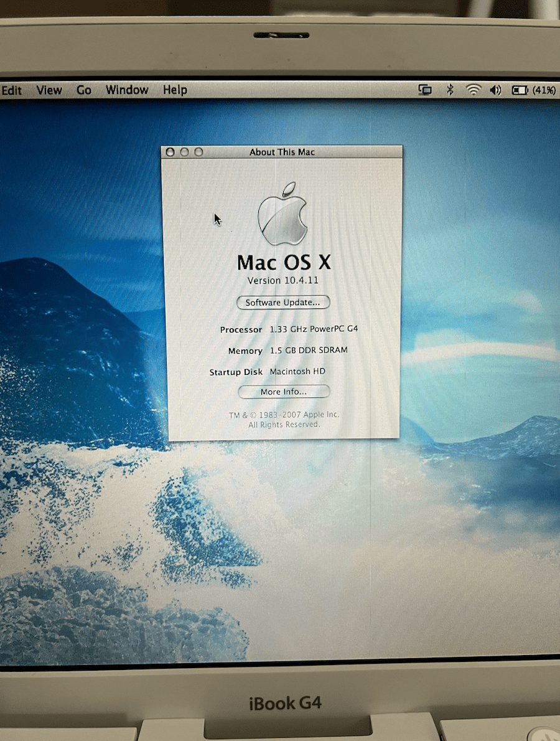Screen dimensions: 560x741
Task: Open the Window menu
Action: 126,90
